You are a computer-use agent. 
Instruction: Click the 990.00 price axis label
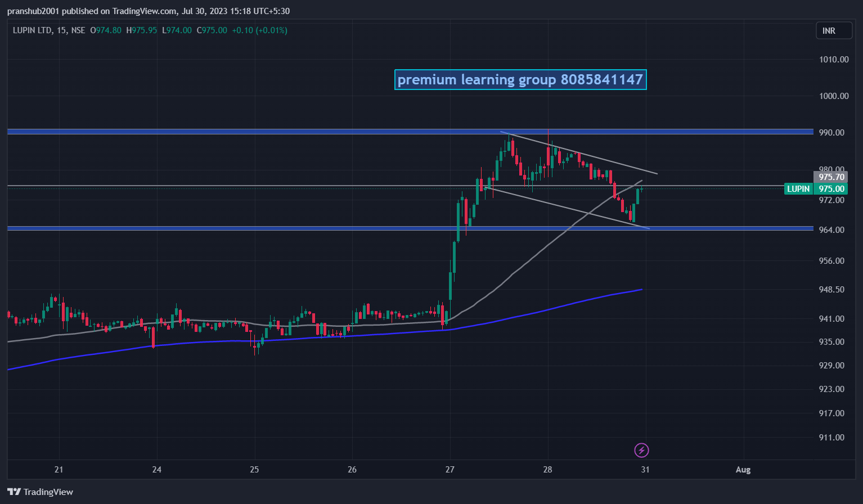(831, 133)
